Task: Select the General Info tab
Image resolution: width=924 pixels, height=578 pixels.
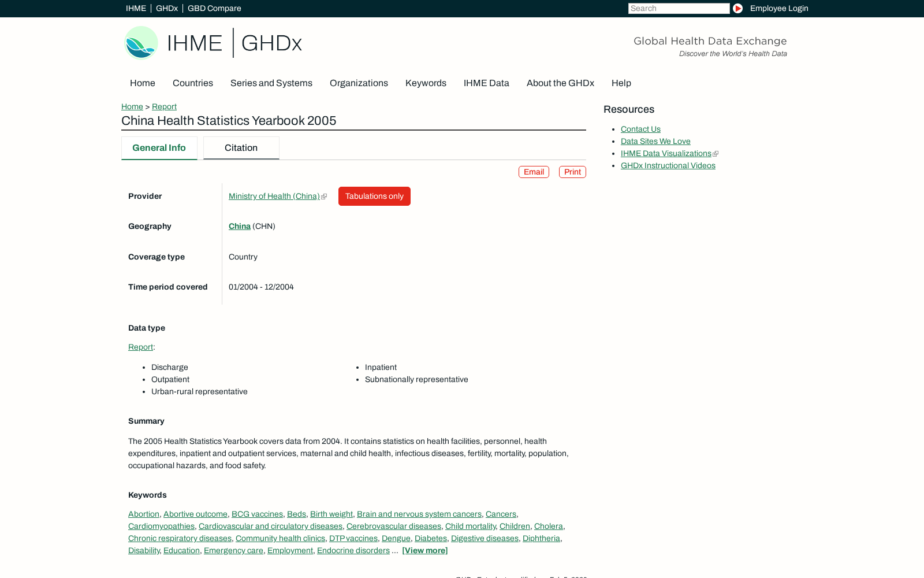Action: [x=159, y=148]
